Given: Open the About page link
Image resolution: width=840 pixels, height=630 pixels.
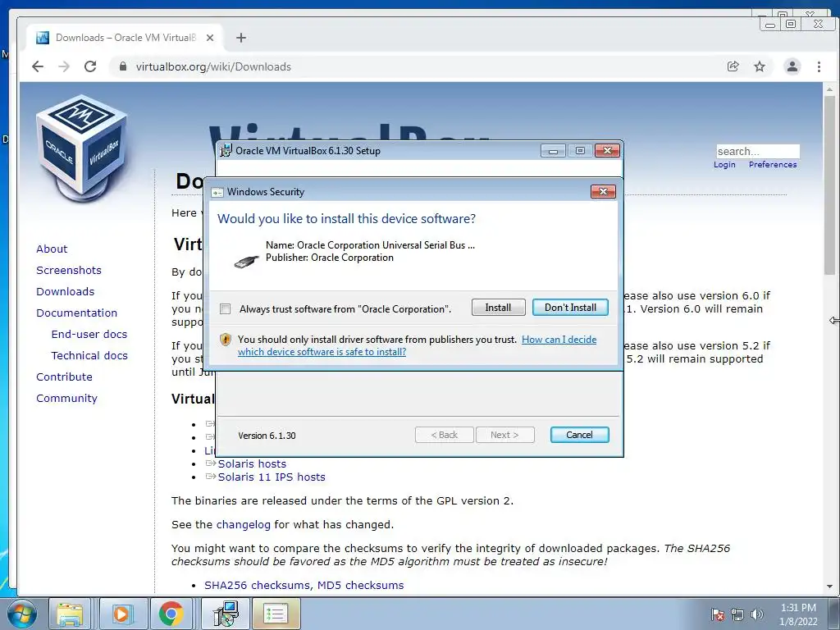Looking at the screenshot, I should pos(52,249).
